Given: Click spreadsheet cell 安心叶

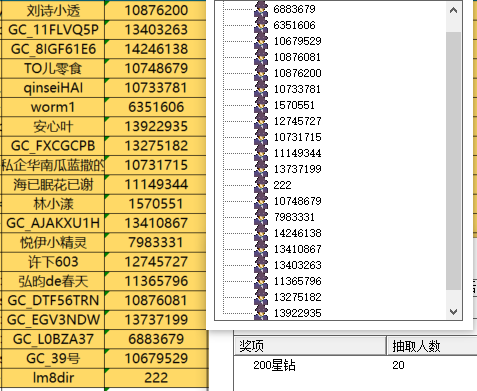Looking at the screenshot, I should coord(53,126).
